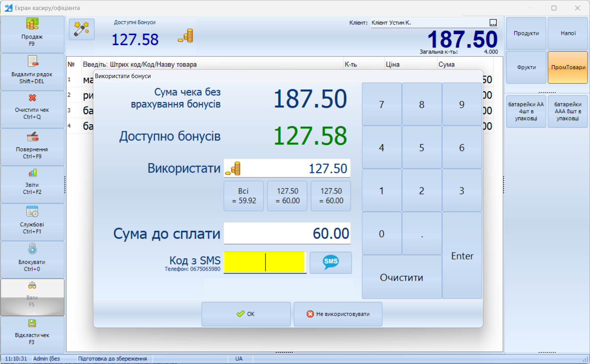
Task: Select the Фрукти category tab
Action: (x=526, y=67)
